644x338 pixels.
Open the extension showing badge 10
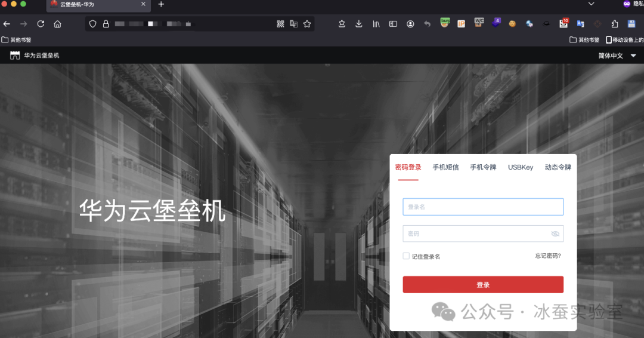[x=563, y=23]
